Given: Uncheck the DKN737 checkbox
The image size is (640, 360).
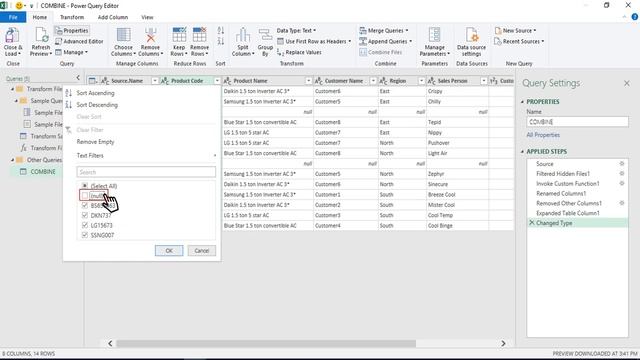Looking at the screenshot, I should [85, 215].
